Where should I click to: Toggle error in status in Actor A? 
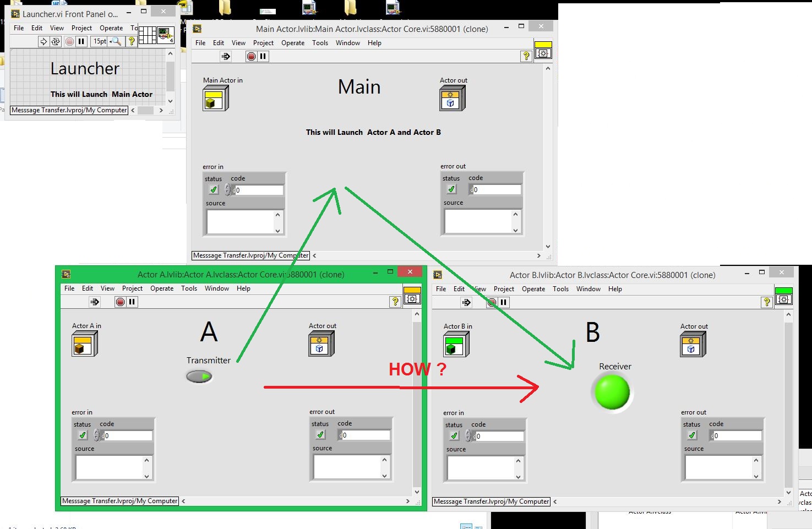click(83, 435)
